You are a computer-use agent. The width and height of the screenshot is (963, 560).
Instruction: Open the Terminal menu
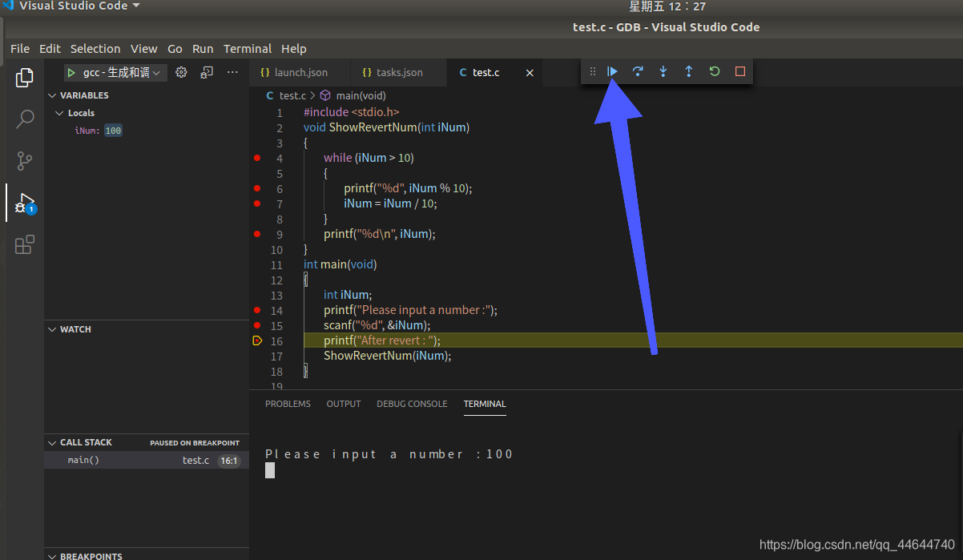[248, 49]
